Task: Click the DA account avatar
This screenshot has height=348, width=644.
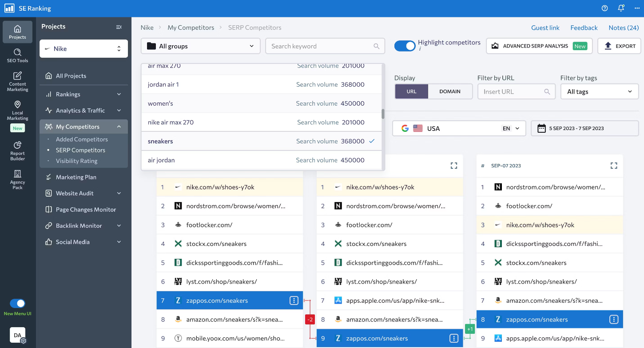Action: pyautogui.click(x=17, y=335)
